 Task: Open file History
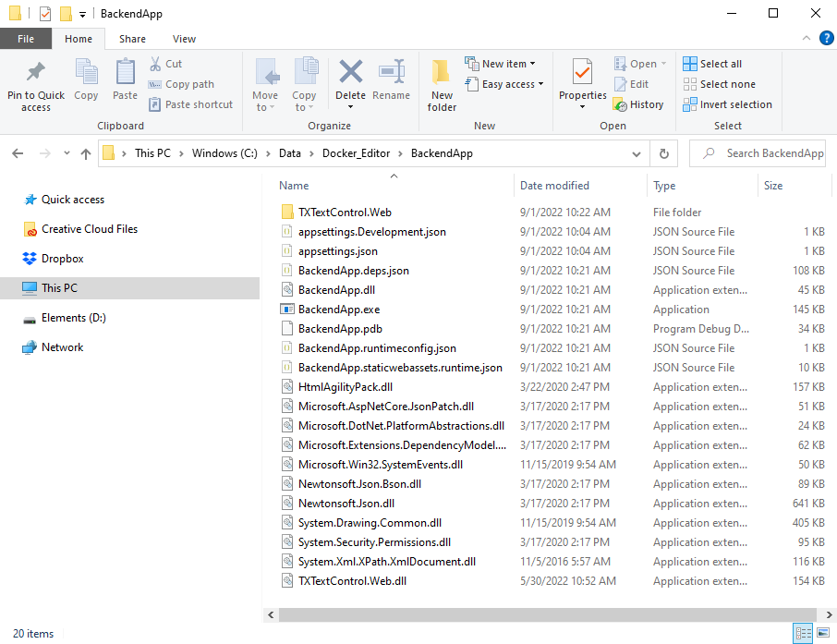[x=638, y=104]
